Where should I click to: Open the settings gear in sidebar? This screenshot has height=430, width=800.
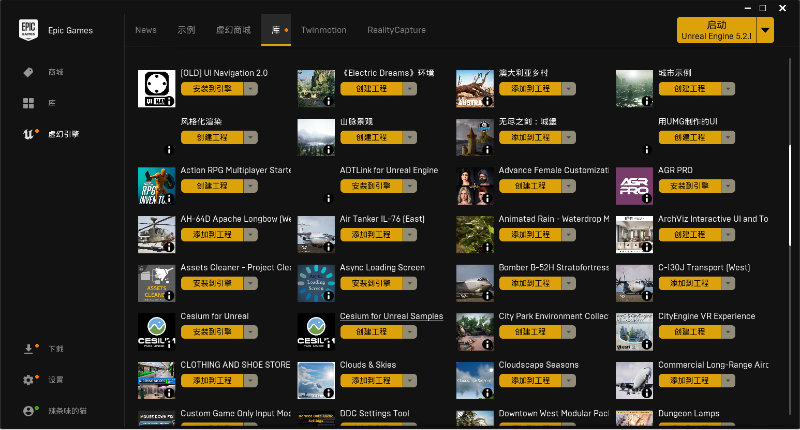tap(28, 380)
